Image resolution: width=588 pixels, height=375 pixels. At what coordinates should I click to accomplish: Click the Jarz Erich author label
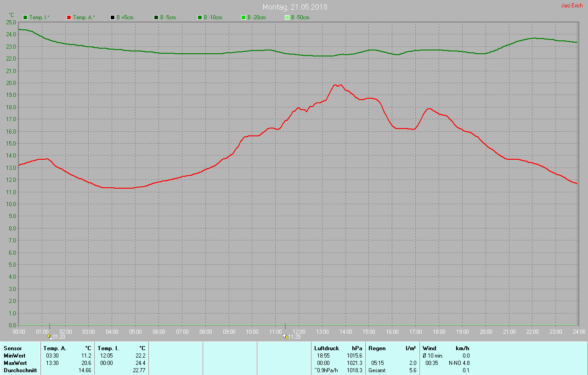point(572,6)
